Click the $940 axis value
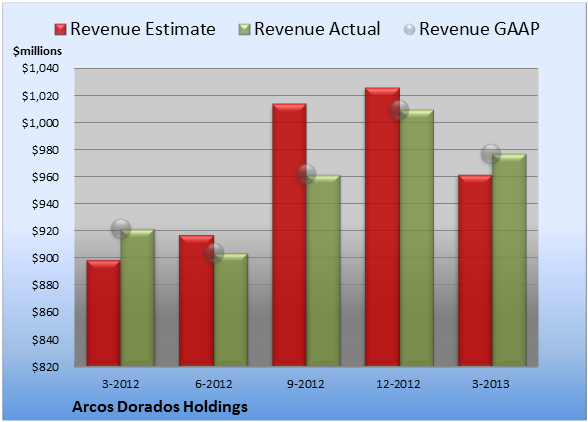The height and width of the screenshot is (422, 588). pos(45,204)
